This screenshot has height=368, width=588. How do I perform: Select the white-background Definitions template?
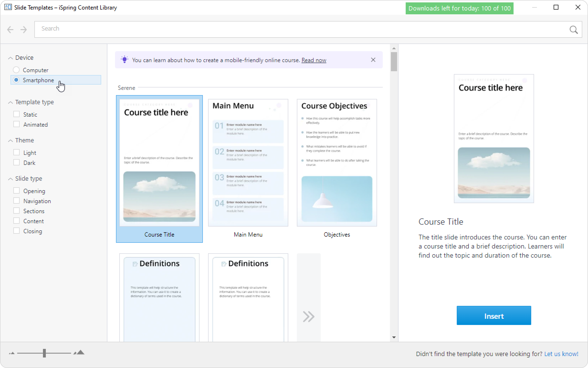click(248, 298)
